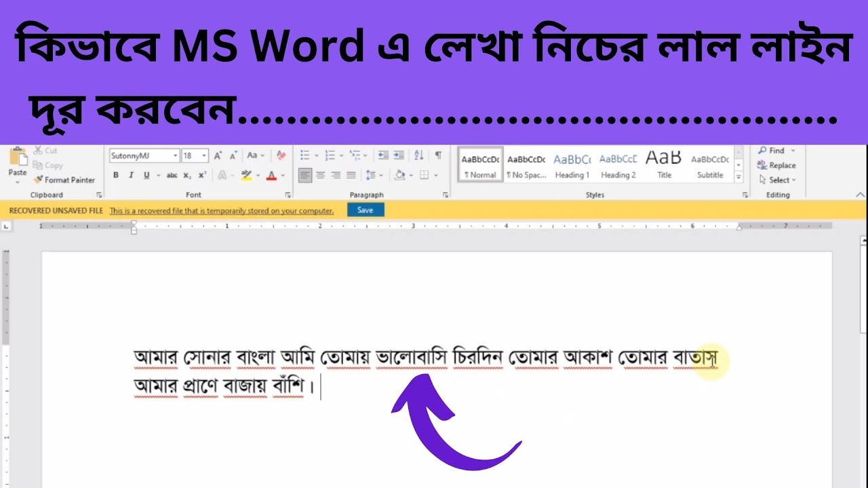868x488 pixels.
Task: Apply strikethrough formatting
Action: point(172,175)
